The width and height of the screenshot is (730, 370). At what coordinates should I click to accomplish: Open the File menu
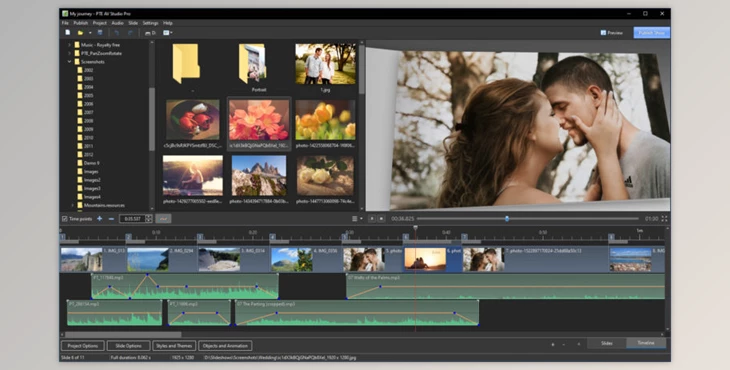65,23
